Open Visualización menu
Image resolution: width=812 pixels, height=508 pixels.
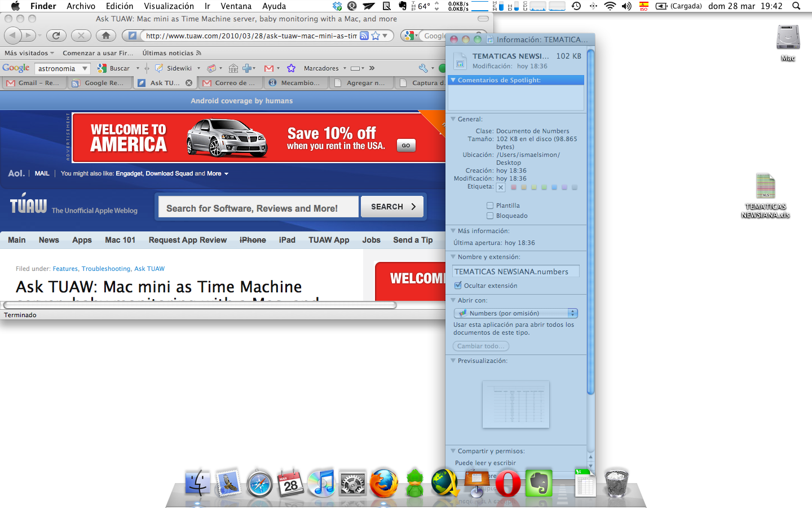tap(169, 6)
